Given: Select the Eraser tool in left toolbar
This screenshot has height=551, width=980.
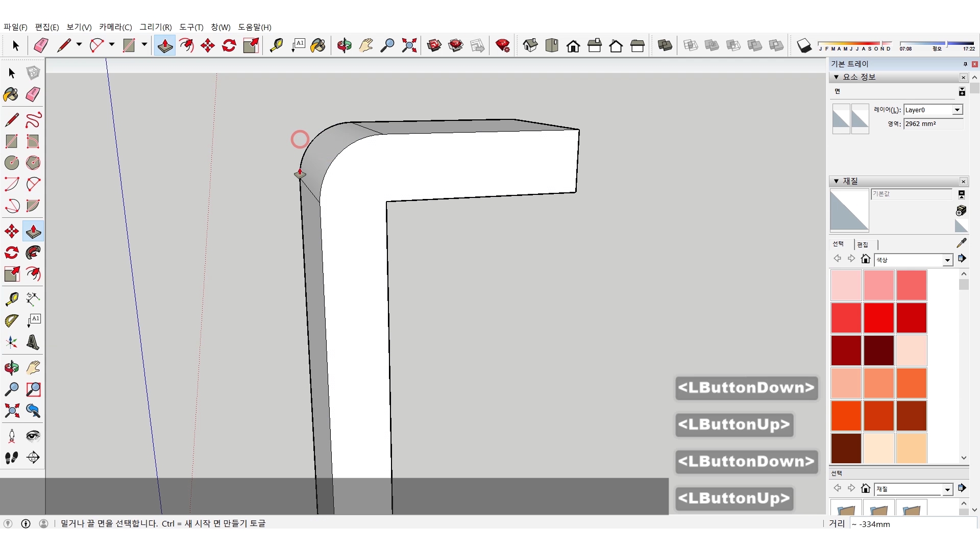Looking at the screenshot, I should [33, 94].
